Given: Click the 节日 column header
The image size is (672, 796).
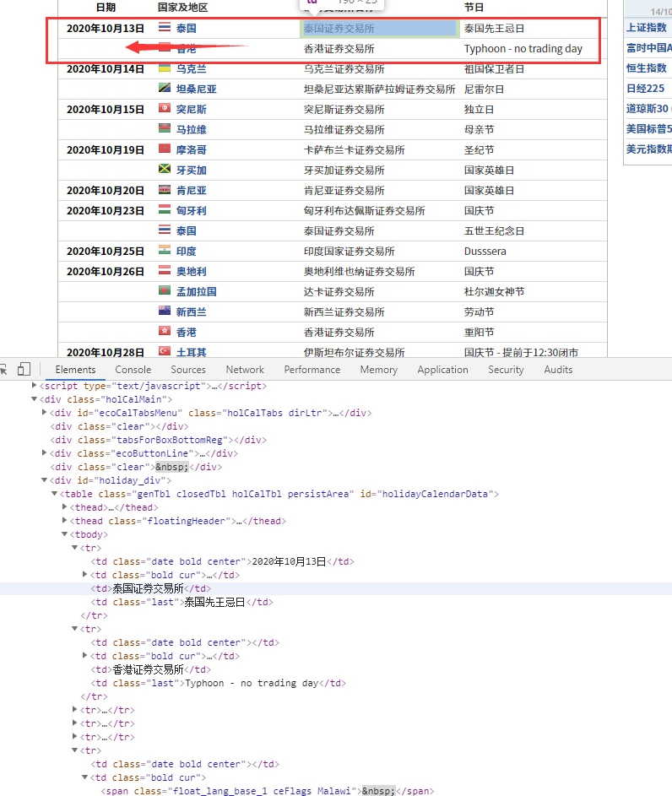Looking at the screenshot, I should (x=474, y=7).
